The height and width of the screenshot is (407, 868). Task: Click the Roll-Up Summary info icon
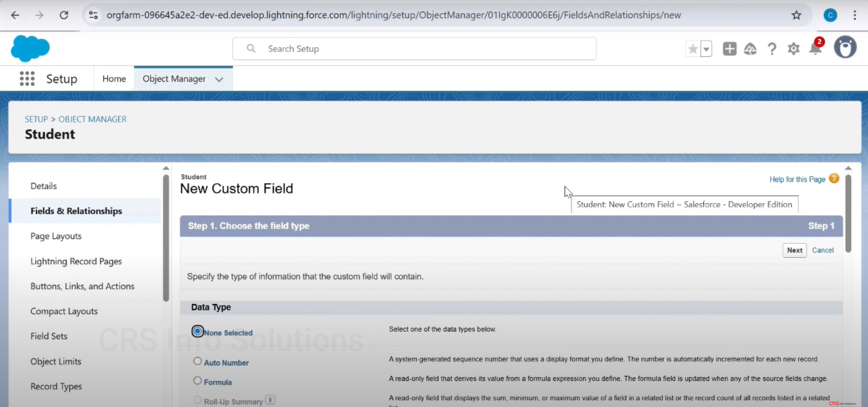[270, 400]
